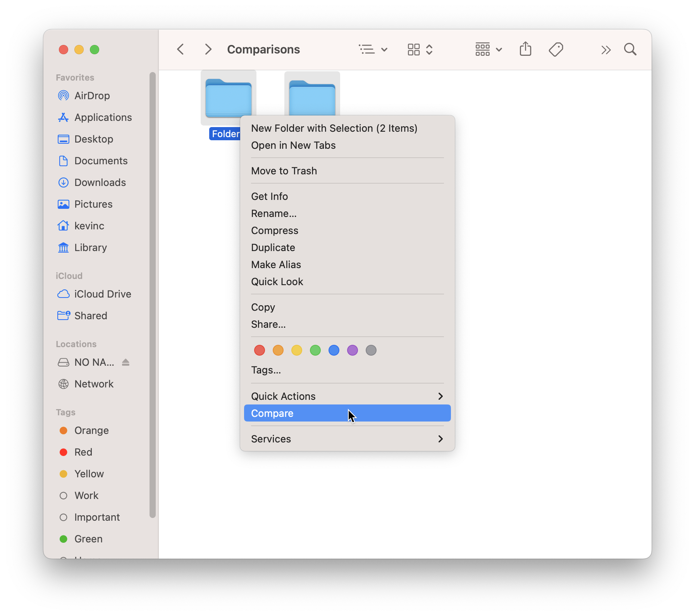Select the first selected folder icon

229,98
